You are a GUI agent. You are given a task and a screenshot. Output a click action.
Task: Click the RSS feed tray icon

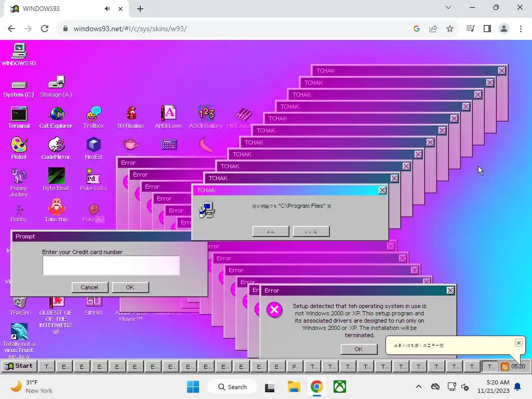coord(505,366)
